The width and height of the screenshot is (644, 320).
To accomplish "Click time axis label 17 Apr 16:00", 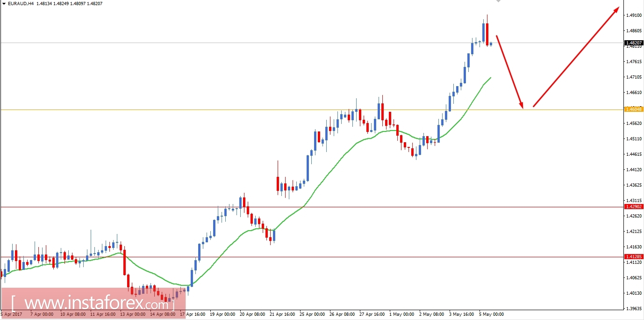I will [x=193, y=314].
